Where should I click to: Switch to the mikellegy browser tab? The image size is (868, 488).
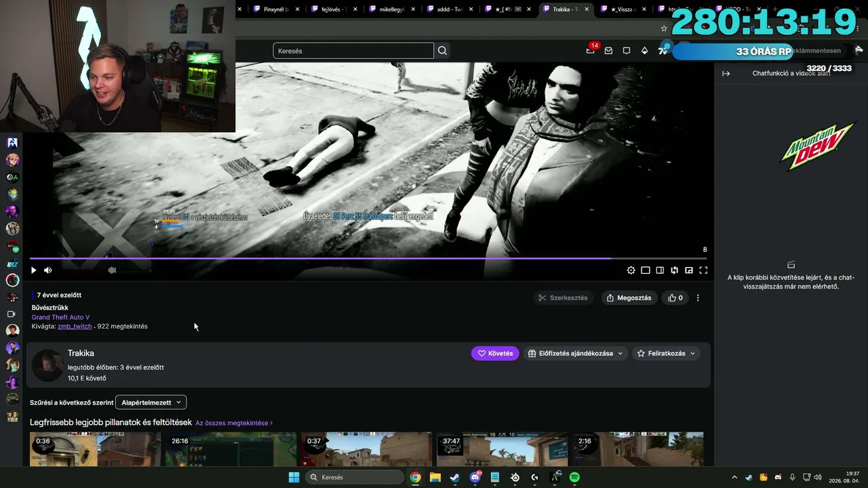pyautogui.click(x=391, y=9)
